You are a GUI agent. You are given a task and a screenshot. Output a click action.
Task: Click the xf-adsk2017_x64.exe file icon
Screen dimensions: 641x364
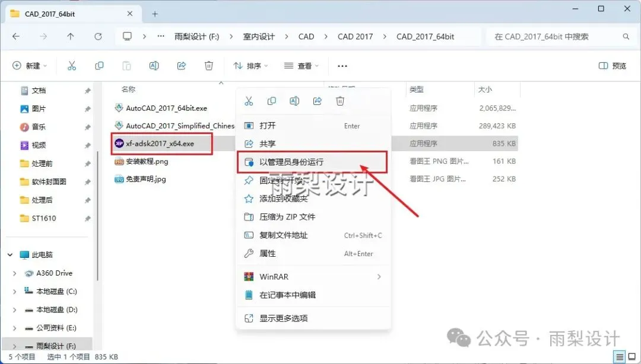(x=119, y=143)
